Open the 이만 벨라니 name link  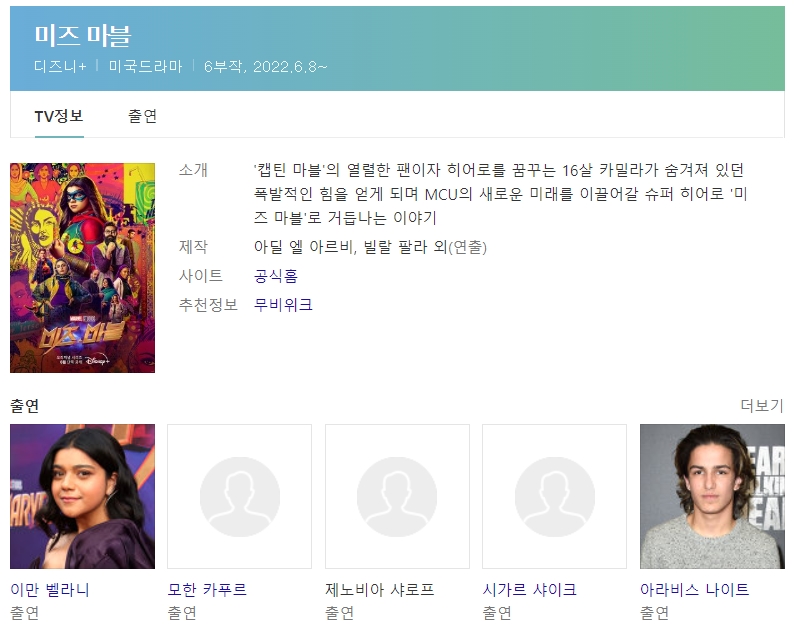pyautogui.click(x=50, y=589)
